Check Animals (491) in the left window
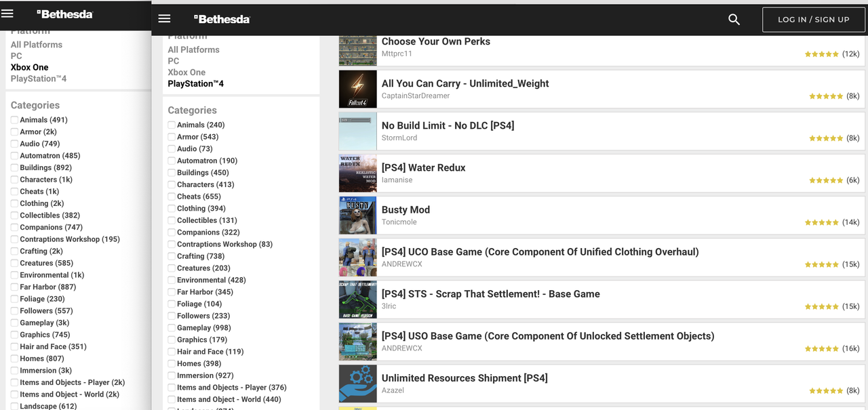Viewport: 868px width, 410px height. click(x=14, y=120)
